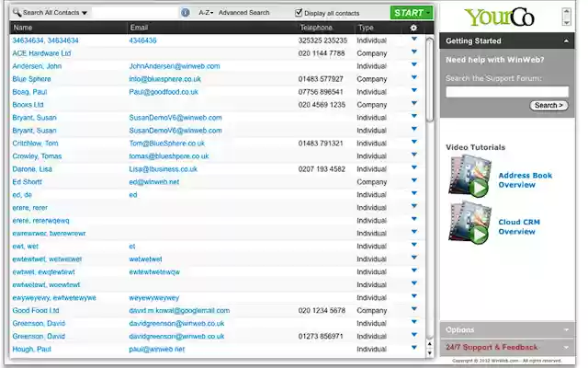The height and width of the screenshot is (368, 588).
Task: Open contact Andersen, John
Action: tap(37, 66)
